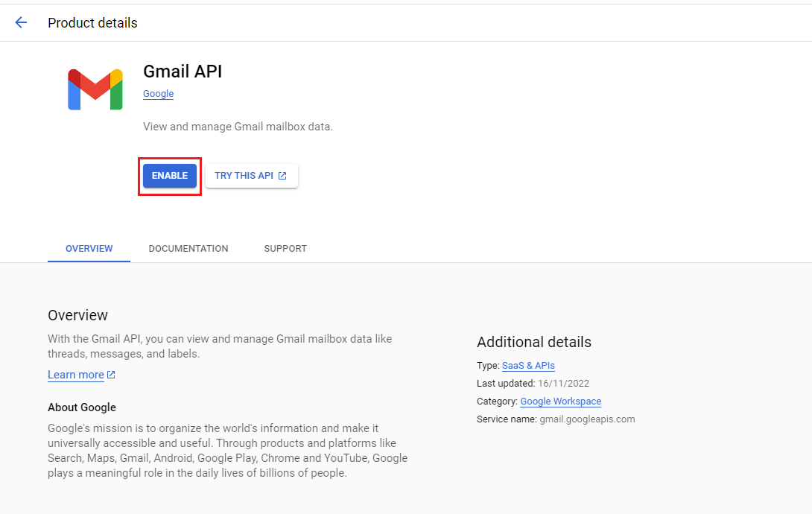Switch to the Support tab
The height and width of the screenshot is (514, 812).
285,249
